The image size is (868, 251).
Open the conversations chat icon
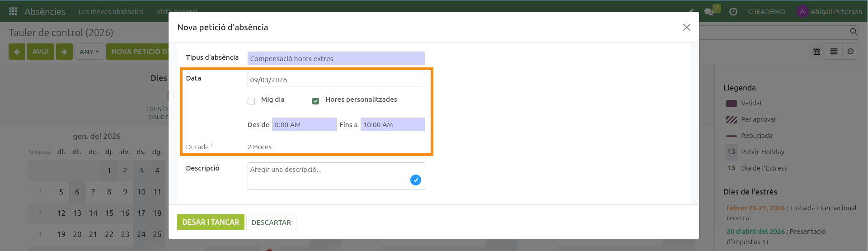708,12
